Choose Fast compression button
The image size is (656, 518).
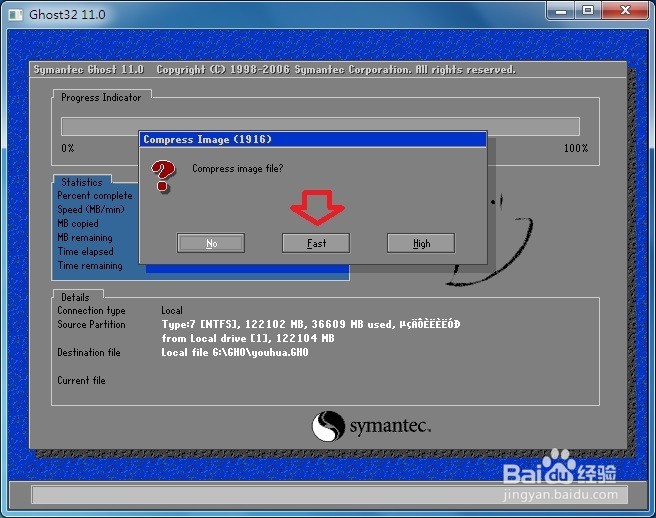point(316,243)
